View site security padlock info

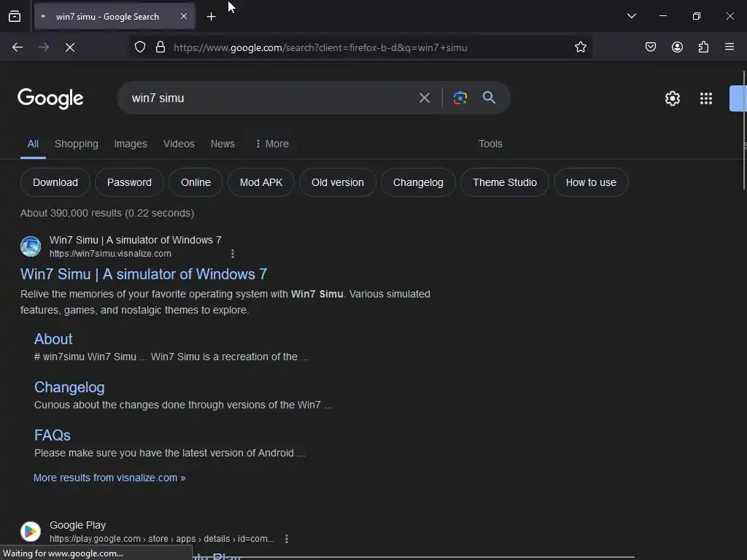click(160, 47)
